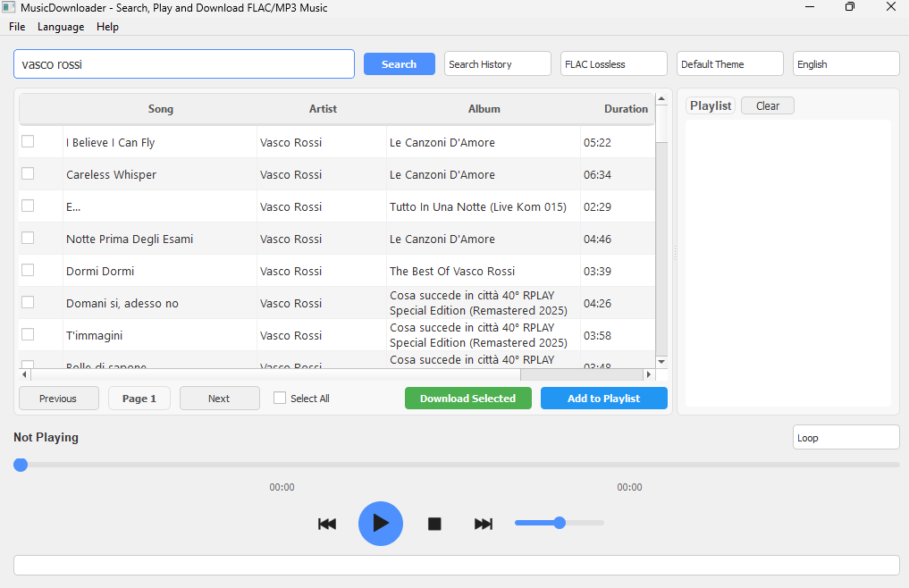The image size is (909, 588).
Task: Click song title Domani si, adesso no
Action: point(122,303)
